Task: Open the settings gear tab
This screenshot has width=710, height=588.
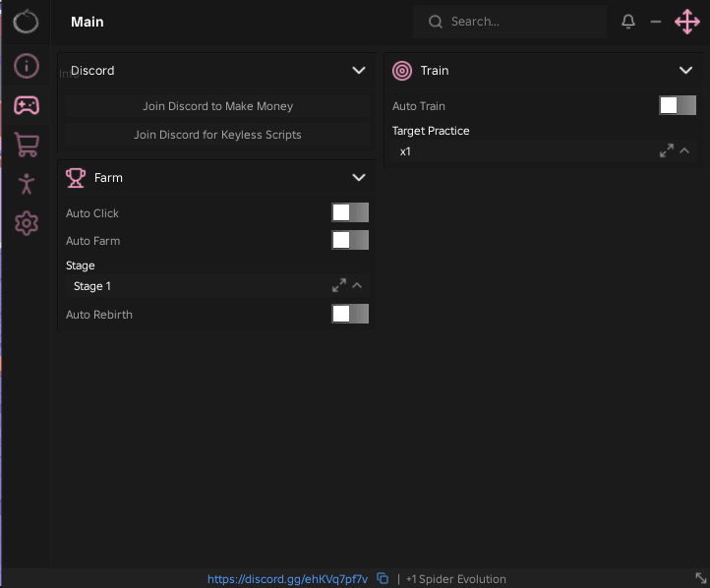Action: (27, 223)
